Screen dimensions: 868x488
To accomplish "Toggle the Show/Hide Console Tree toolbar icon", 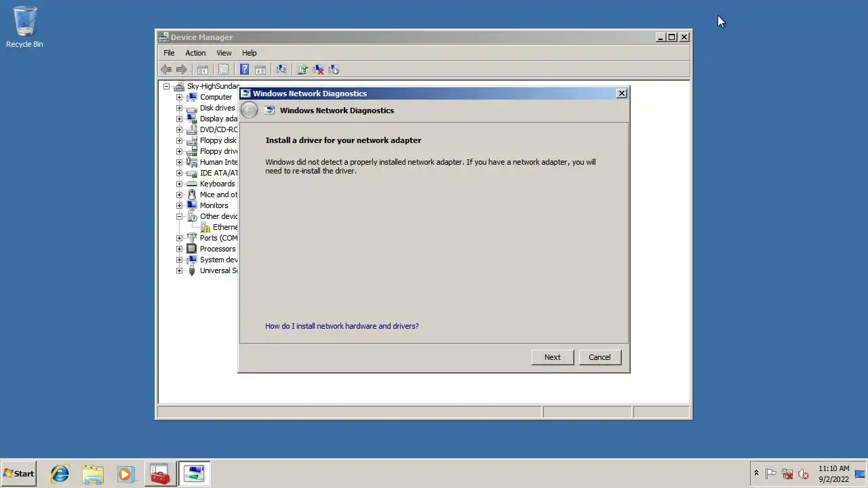I will coord(202,69).
